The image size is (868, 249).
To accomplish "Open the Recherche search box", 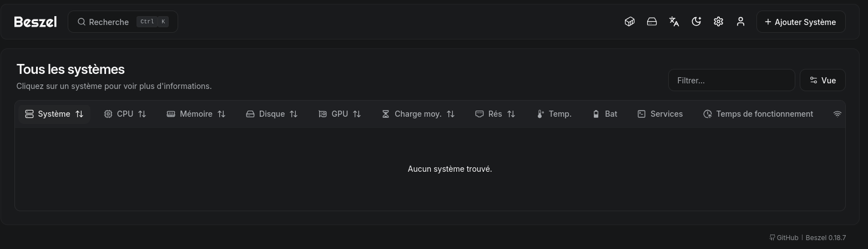I will pyautogui.click(x=123, y=22).
